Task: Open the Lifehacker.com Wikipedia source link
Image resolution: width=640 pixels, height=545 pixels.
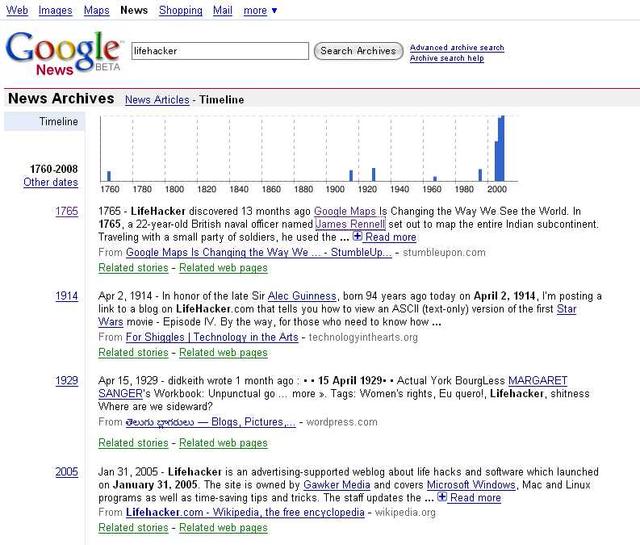Action: click(245, 512)
